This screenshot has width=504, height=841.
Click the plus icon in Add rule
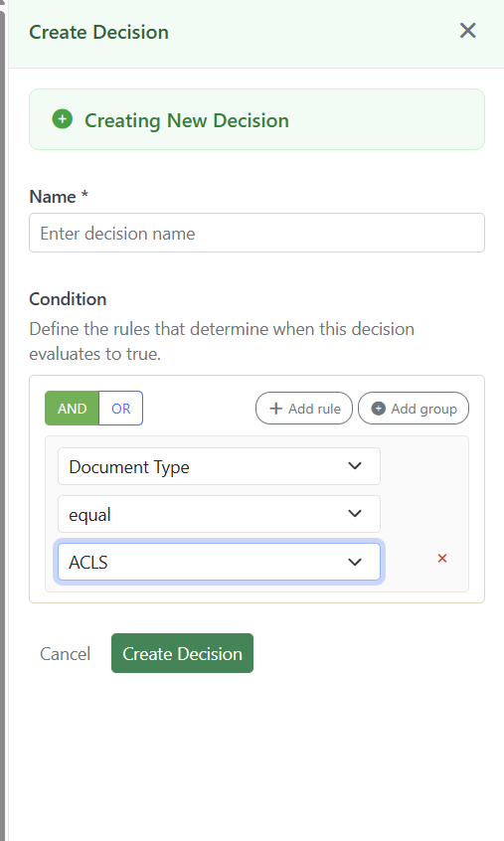pos(275,409)
